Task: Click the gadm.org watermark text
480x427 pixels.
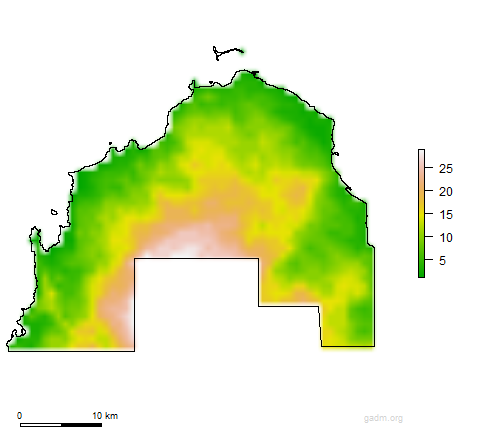Action: pyautogui.click(x=383, y=418)
